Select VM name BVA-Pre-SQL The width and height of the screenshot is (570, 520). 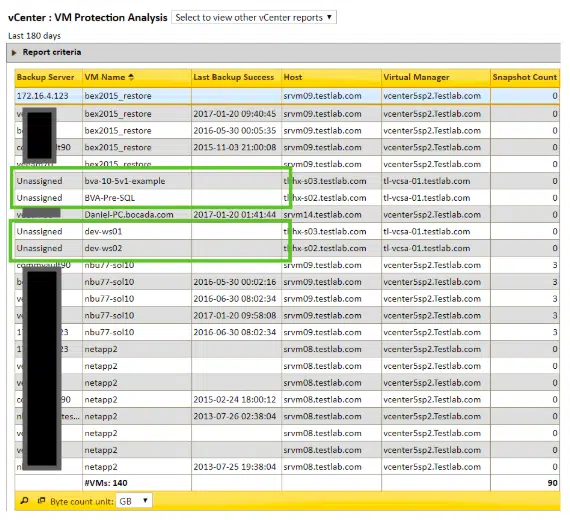[110, 198]
